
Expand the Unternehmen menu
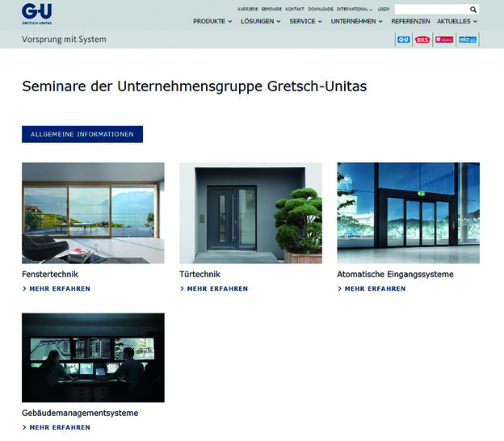357,21
